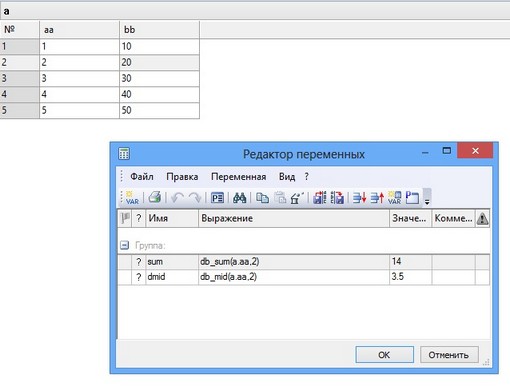Screen dimensions: 510x387
Task: Click the undo arrow icon
Action: 177,198
